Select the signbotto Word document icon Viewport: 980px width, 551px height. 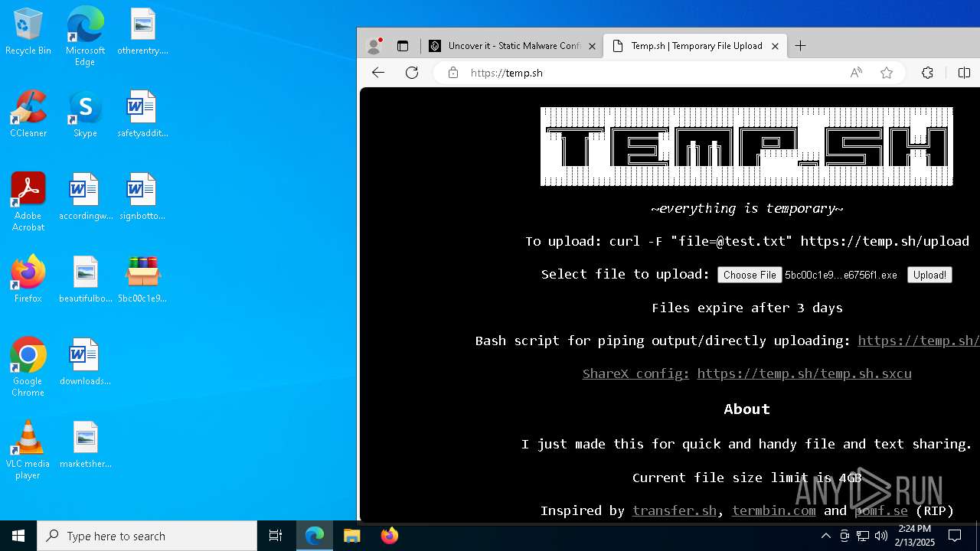(x=142, y=197)
